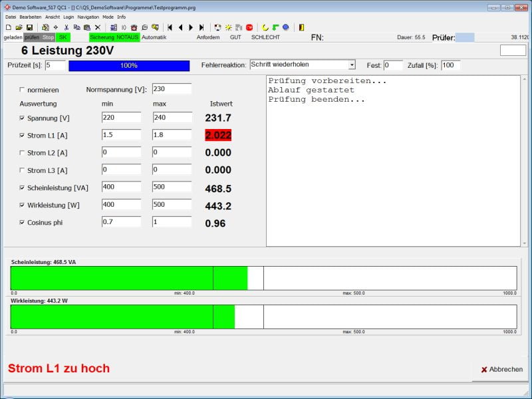Click the Normspannung [V] field
Screen dimensions: 532x399
[x=172, y=89]
